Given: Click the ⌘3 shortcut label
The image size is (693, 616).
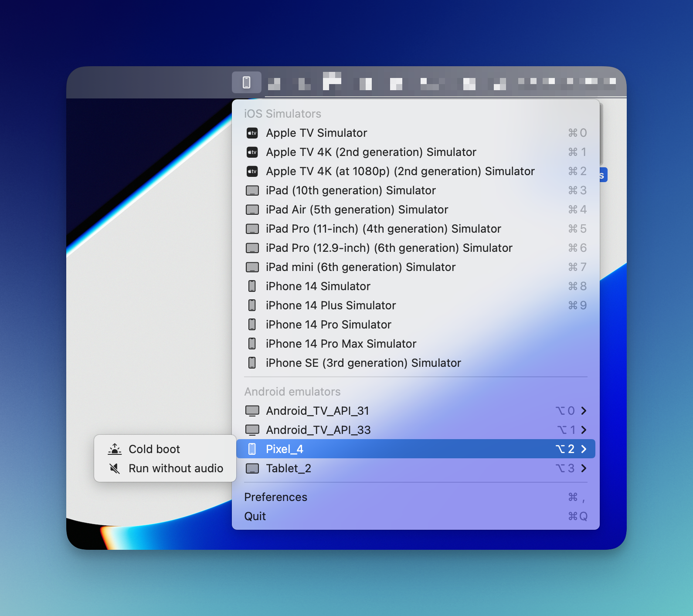Looking at the screenshot, I should click(577, 190).
